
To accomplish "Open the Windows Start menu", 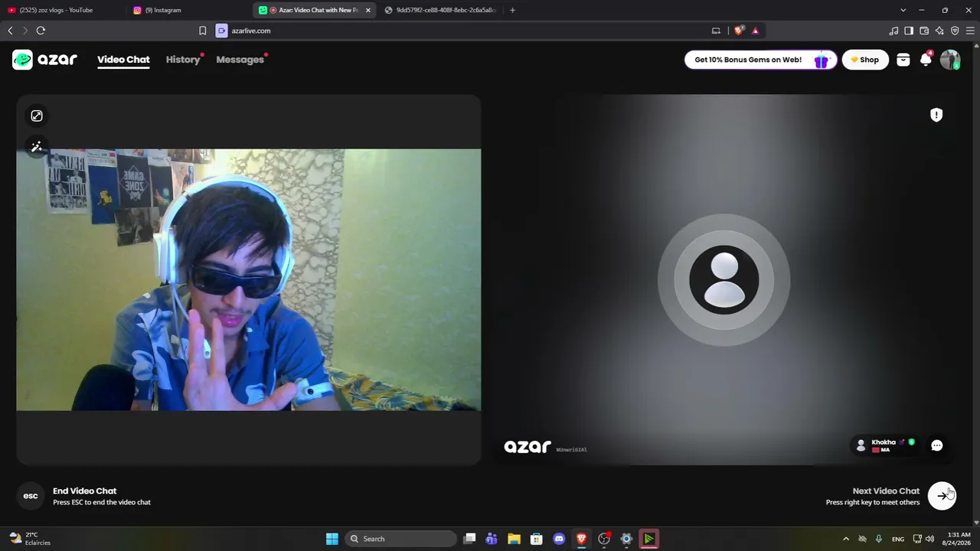I will point(332,539).
